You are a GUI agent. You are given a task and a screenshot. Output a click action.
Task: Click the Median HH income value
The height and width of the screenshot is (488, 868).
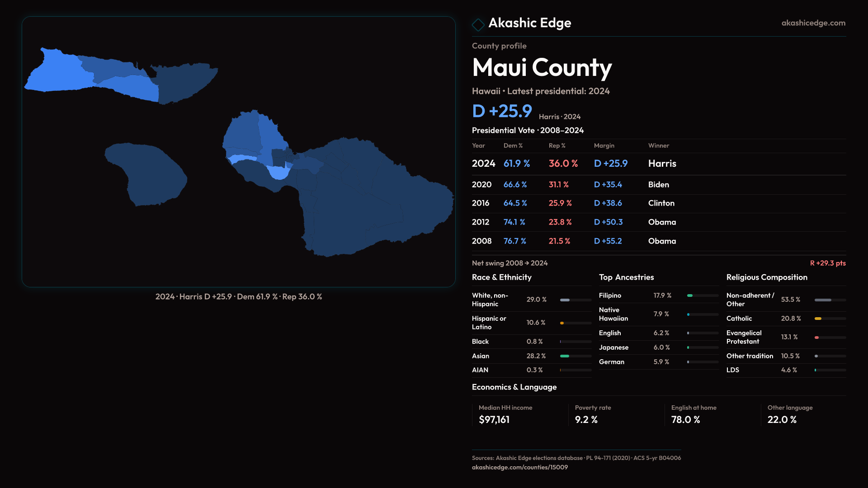494,420
